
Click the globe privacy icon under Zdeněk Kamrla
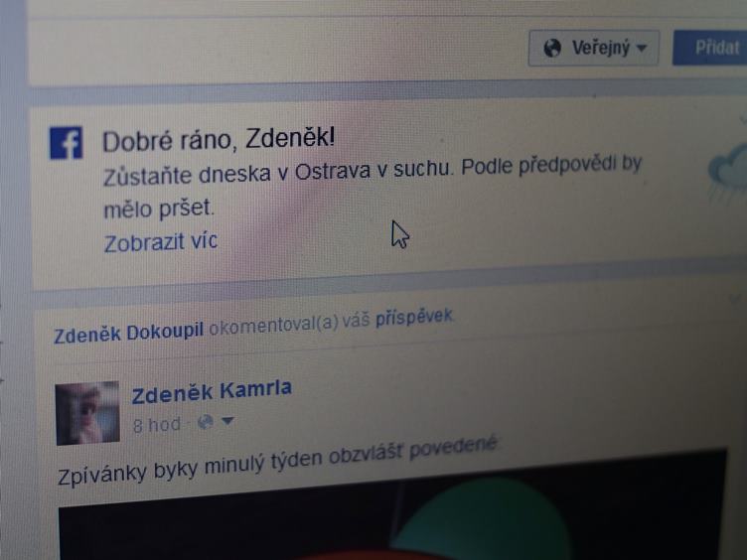tap(206, 422)
